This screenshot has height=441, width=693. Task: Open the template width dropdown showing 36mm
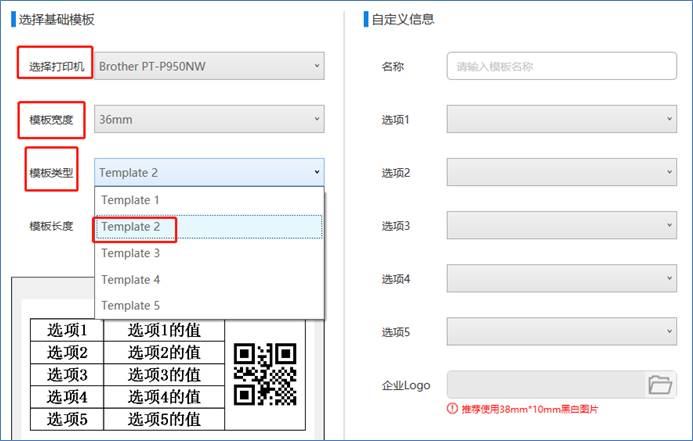209,119
